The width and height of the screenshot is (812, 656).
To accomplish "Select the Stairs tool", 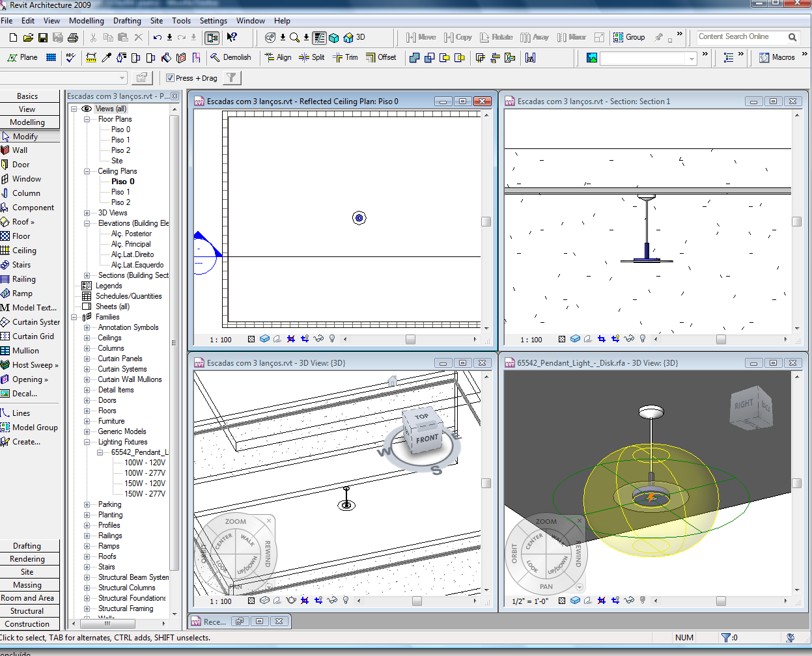I will (x=21, y=265).
